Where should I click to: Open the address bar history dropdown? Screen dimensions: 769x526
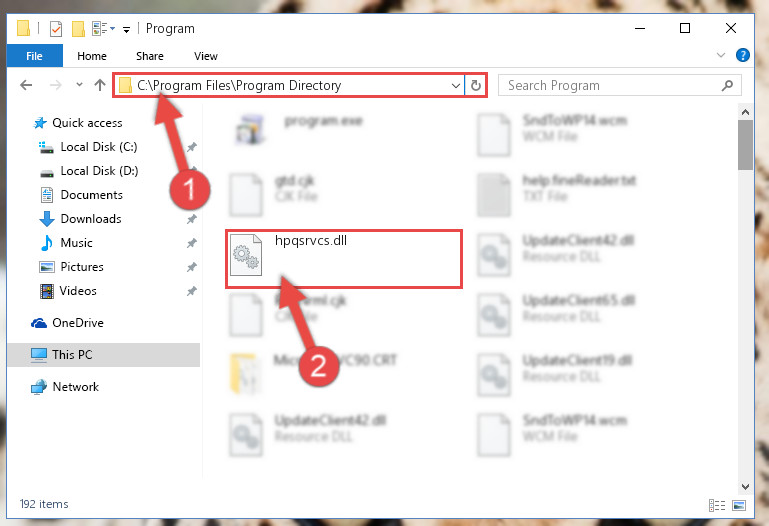[x=455, y=85]
